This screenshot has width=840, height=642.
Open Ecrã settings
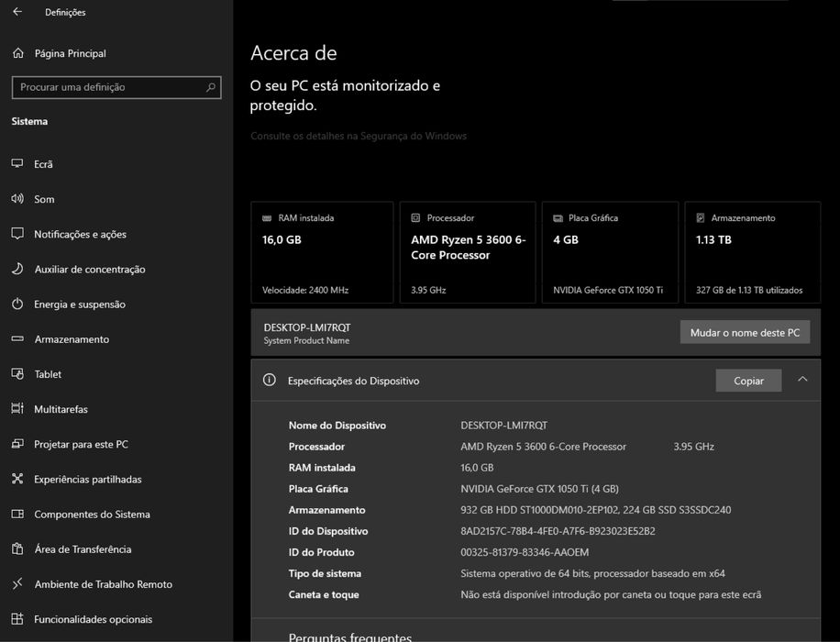[x=43, y=164]
